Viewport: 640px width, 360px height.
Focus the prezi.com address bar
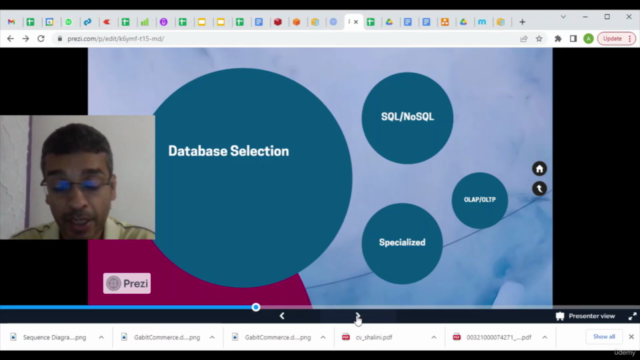click(286, 39)
